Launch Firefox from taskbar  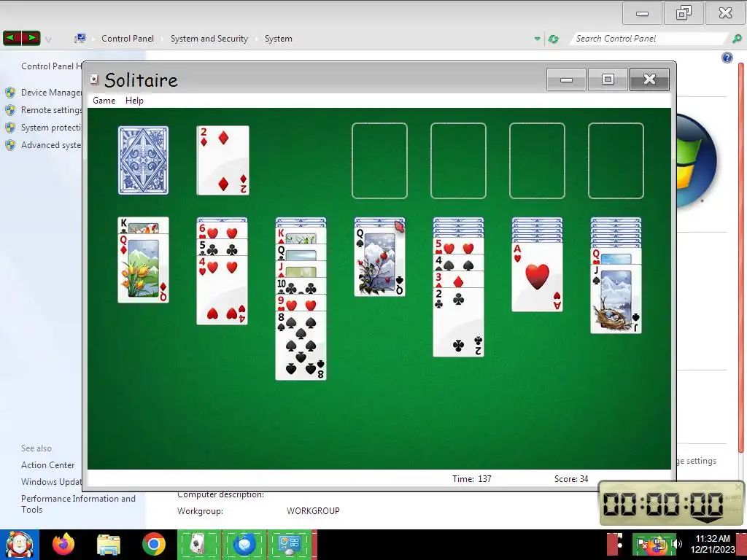63,544
